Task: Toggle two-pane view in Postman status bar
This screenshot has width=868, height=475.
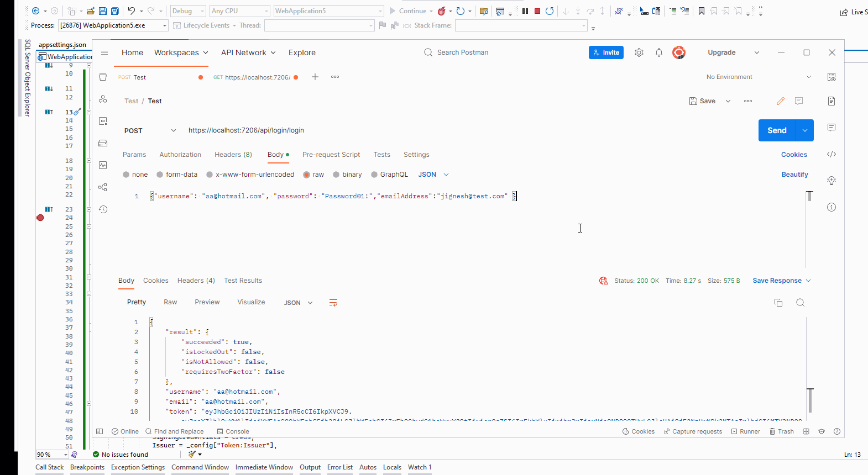Action: pyautogui.click(x=806, y=431)
